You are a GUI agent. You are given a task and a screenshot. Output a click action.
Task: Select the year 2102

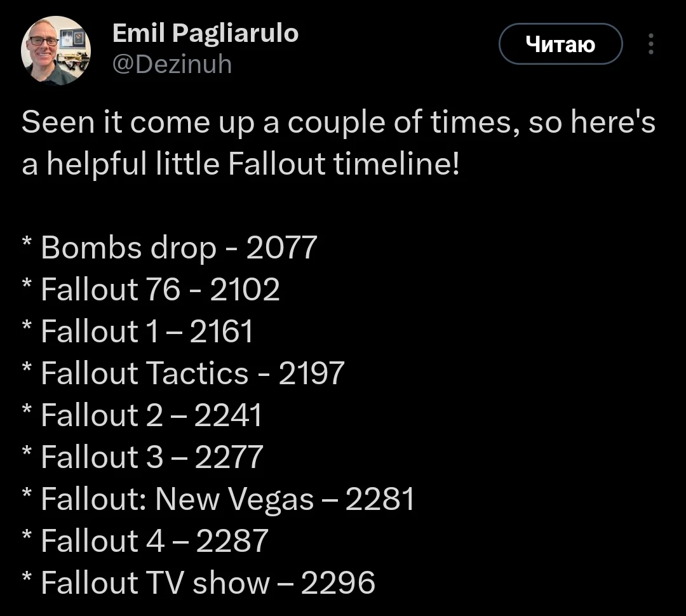pyautogui.click(x=245, y=289)
